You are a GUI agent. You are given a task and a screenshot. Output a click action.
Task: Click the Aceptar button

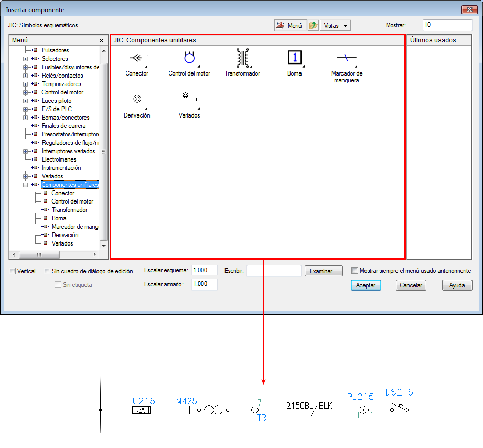366,285
